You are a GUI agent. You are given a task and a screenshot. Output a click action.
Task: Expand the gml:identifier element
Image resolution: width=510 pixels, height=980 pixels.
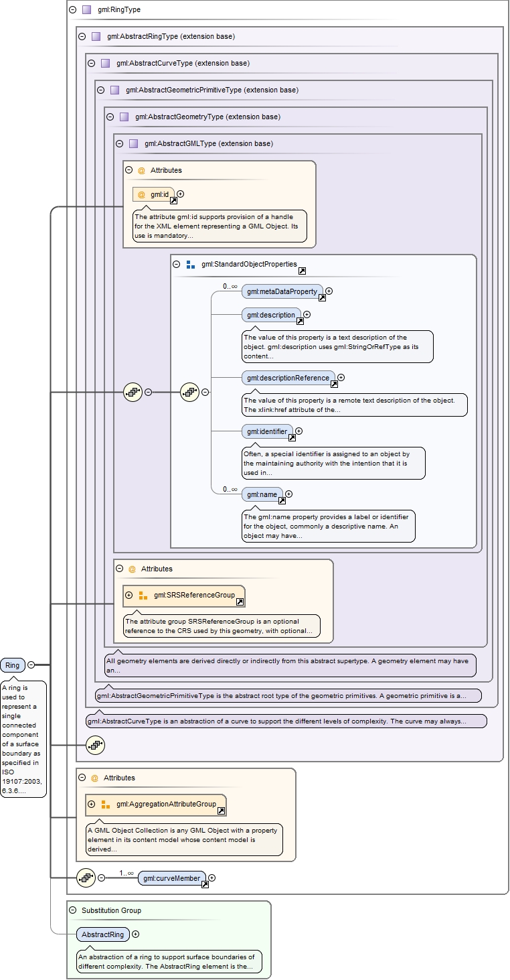[299, 431]
